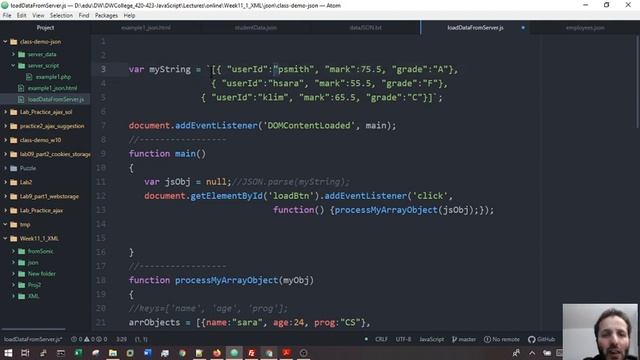The height and width of the screenshot is (360, 640).
Task: Click line number 18 in the gutter
Action: 101,280
